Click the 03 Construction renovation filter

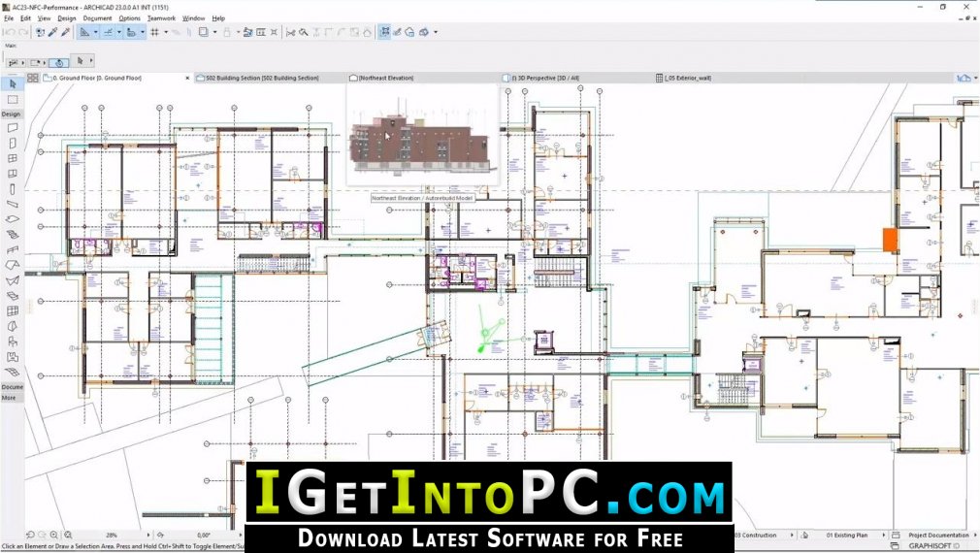[758, 536]
